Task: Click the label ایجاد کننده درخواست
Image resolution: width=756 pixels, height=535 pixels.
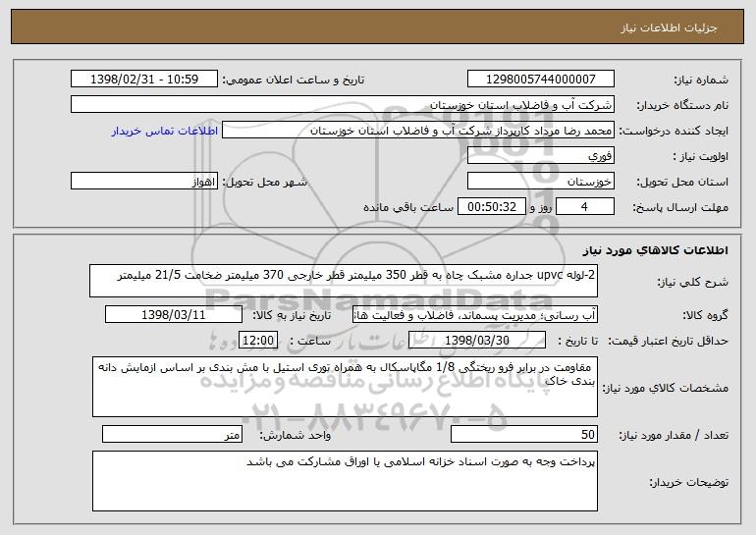Action: coord(674,132)
